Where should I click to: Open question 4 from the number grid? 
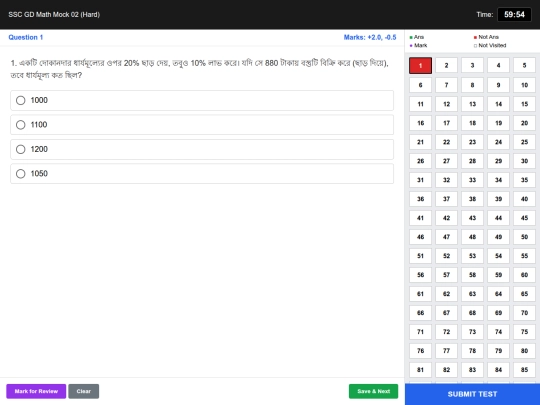tap(498, 65)
